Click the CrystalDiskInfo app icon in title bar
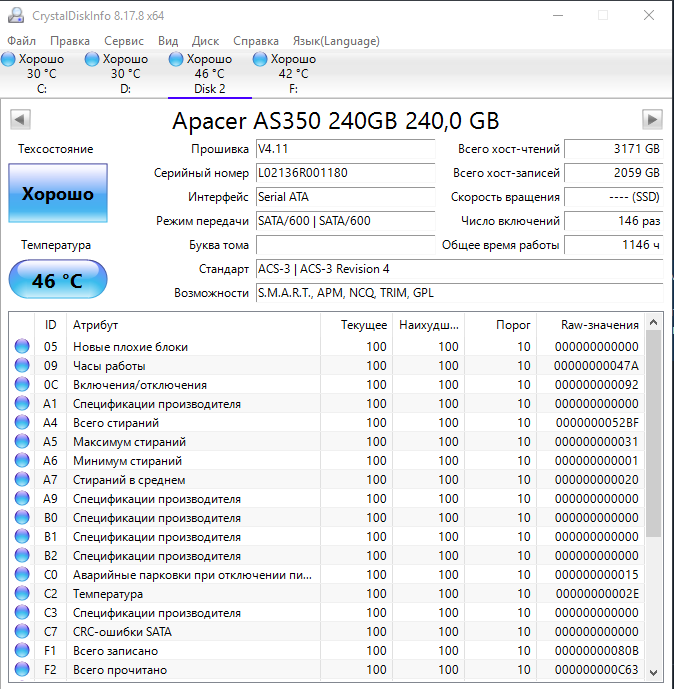The image size is (674, 689). 16,15
